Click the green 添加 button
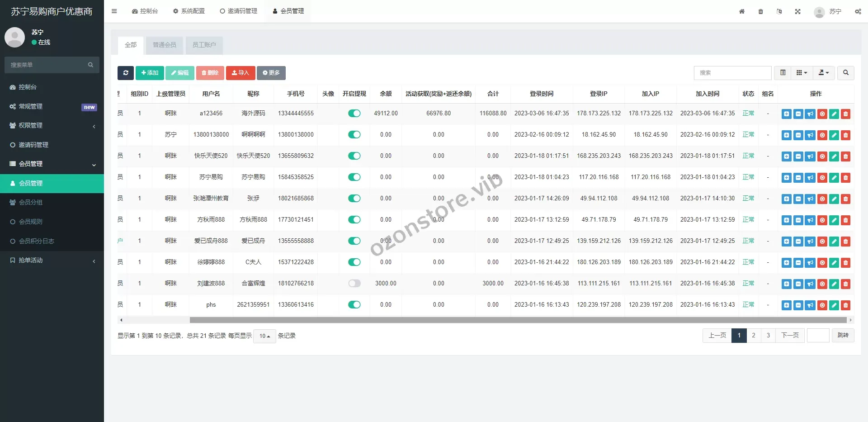 point(150,73)
